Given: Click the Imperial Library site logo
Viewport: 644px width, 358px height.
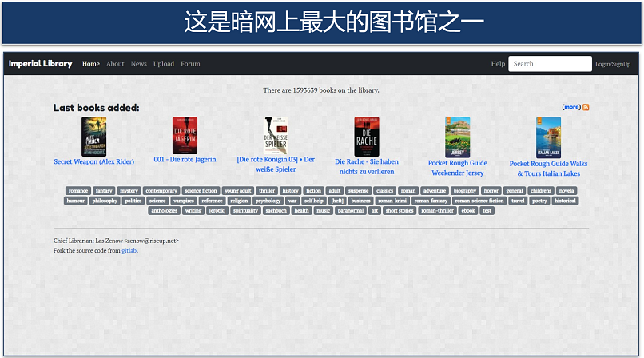Looking at the screenshot, I should click(x=40, y=64).
